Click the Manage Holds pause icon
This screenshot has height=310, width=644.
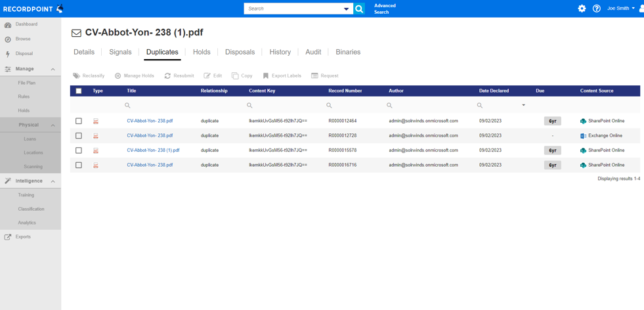click(x=118, y=76)
